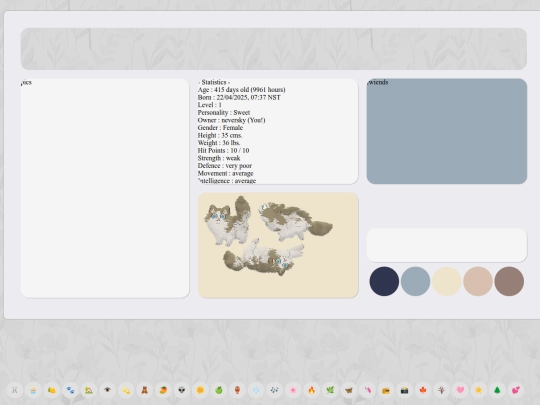
Task: Click the empty white box above swatches
Action: tap(447, 245)
